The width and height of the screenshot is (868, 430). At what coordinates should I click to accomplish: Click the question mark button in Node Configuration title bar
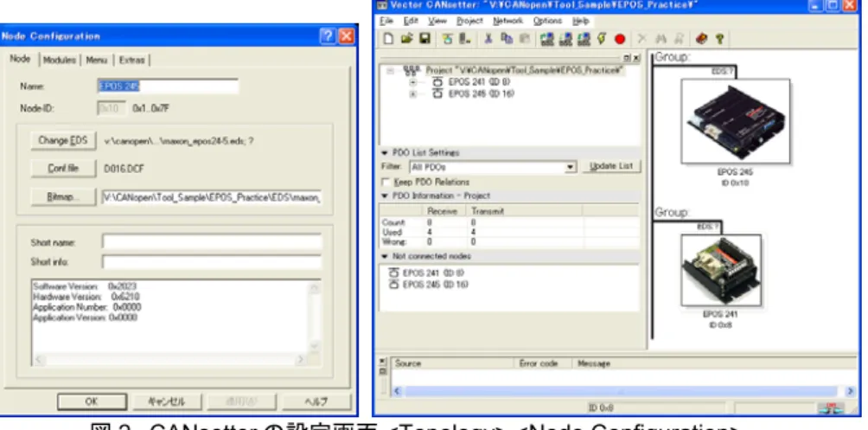328,36
